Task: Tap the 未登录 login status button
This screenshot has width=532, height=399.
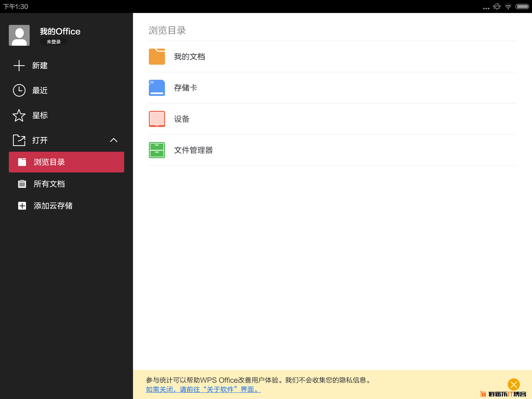Action: [x=54, y=42]
